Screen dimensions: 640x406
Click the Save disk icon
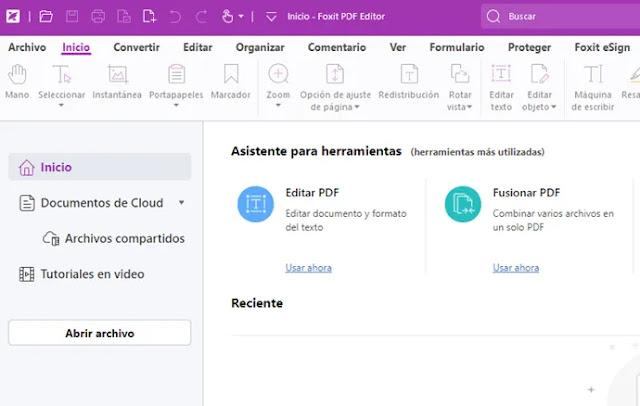pyautogui.click(x=72, y=16)
